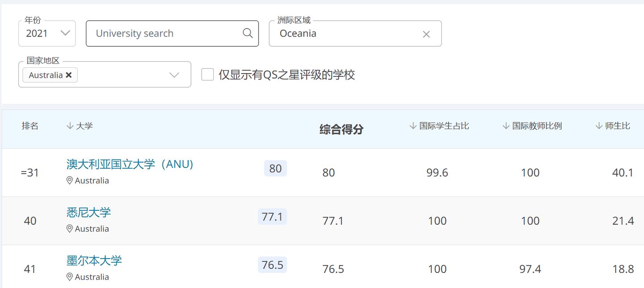Open the 洲际区域 Oceania selector
This screenshot has width=644, height=288.
point(355,33)
